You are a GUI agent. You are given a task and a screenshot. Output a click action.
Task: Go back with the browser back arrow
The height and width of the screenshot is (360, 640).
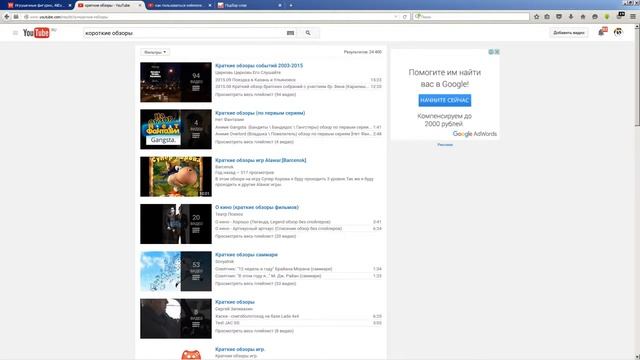7,17
